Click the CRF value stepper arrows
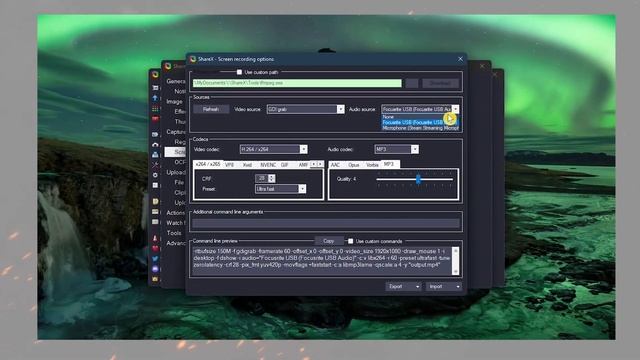Viewport: 640px width, 360px height. (x=271, y=178)
